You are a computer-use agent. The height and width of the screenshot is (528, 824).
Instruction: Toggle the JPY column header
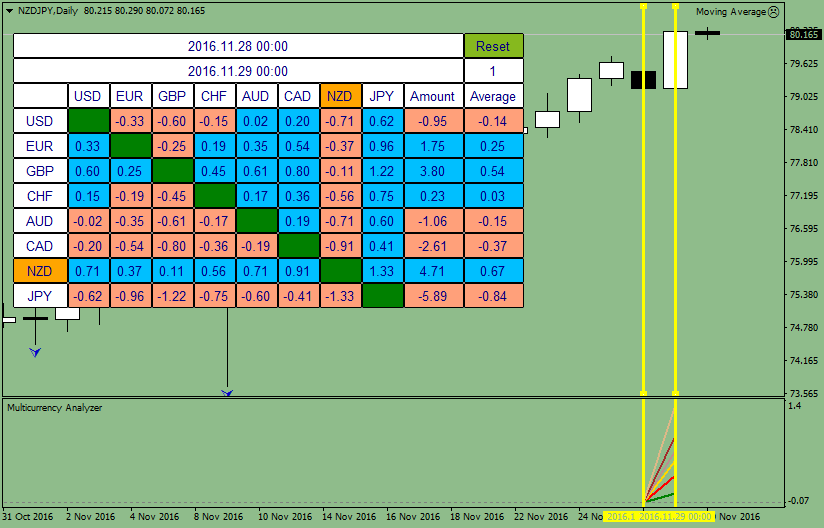point(381,96)
